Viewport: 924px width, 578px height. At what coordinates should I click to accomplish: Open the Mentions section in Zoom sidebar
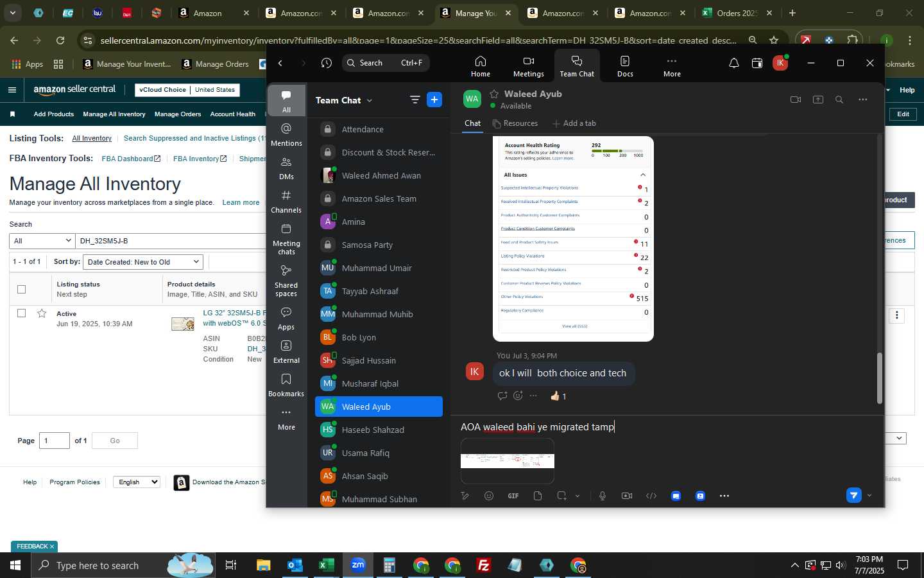(286, 135)
